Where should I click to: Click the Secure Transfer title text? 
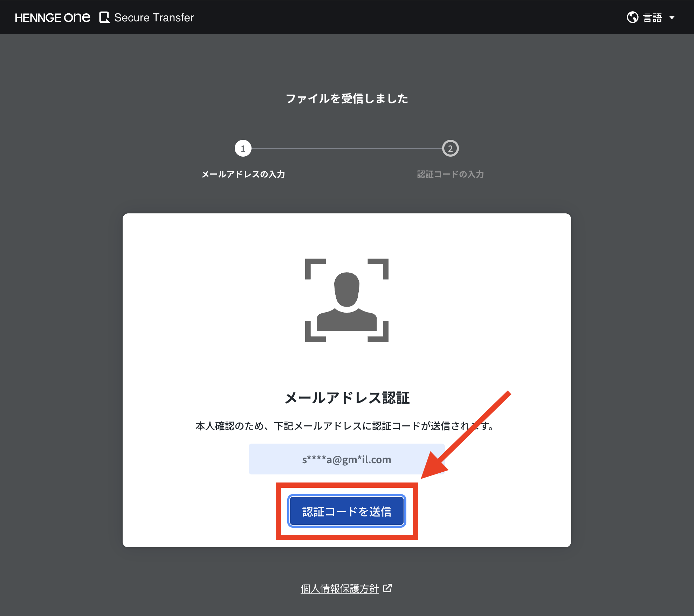(154, 18)
